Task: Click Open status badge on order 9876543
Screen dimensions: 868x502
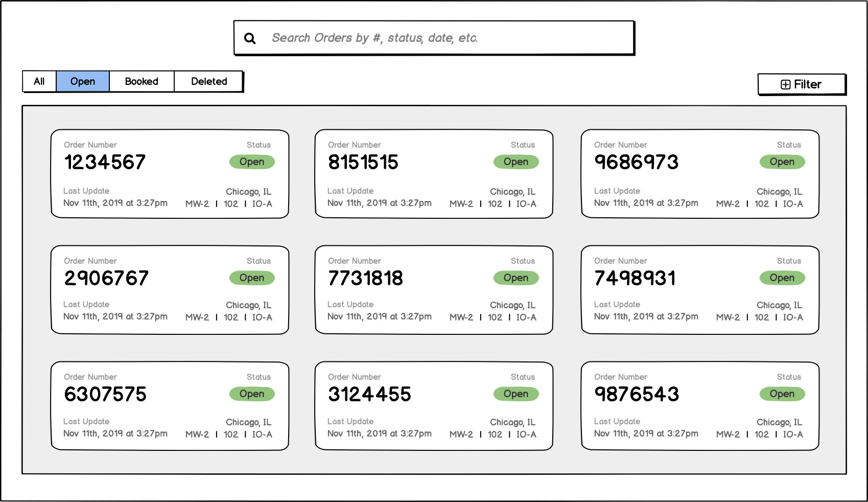Action: (x=782, y=394)
